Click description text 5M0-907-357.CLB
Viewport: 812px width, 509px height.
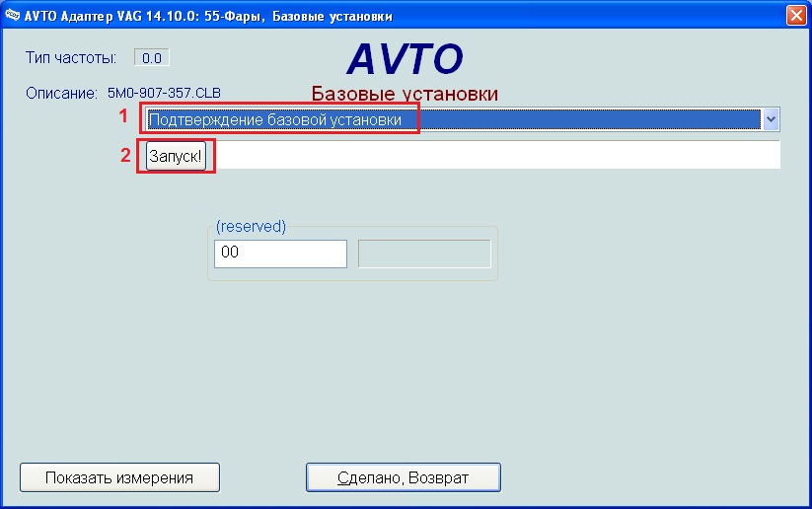164,93
